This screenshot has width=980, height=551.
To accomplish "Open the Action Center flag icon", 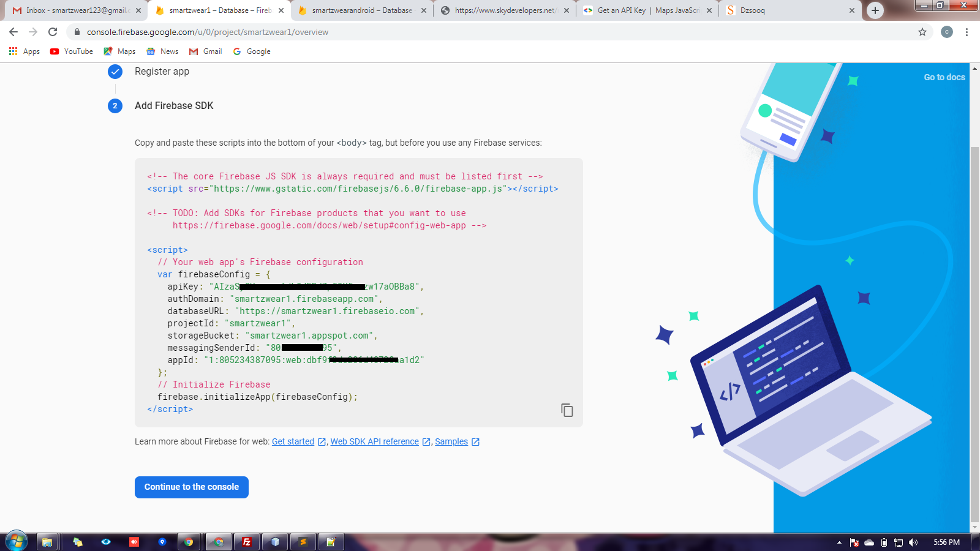I will click(854, 542).
